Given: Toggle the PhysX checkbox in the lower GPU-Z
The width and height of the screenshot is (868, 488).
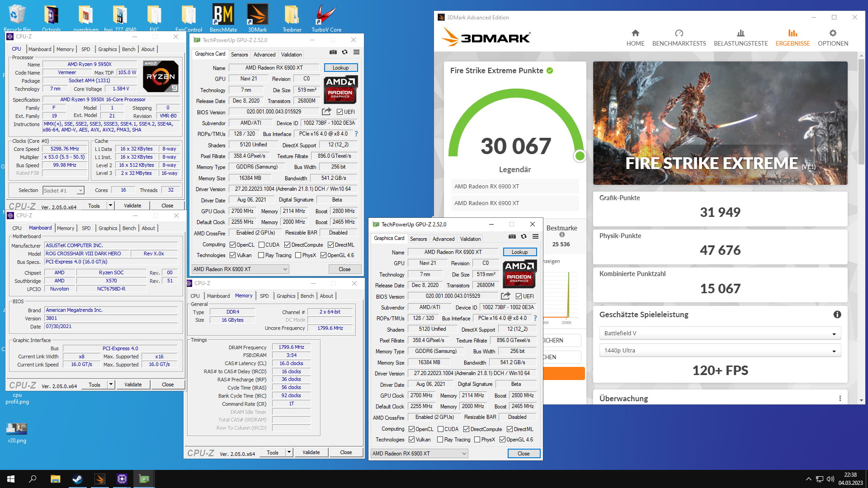Looking at the screenshot, I should (477, 440).
